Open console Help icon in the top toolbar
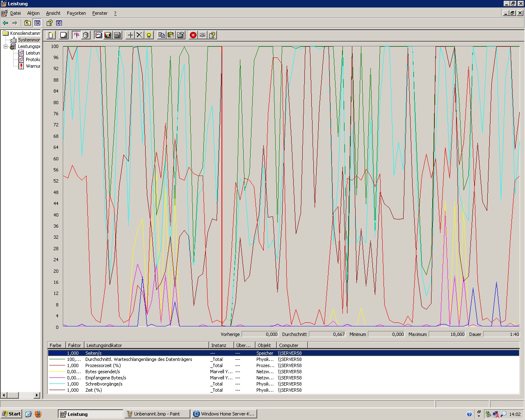The height and width of the screenshot is (420, 525). [49, 23]
